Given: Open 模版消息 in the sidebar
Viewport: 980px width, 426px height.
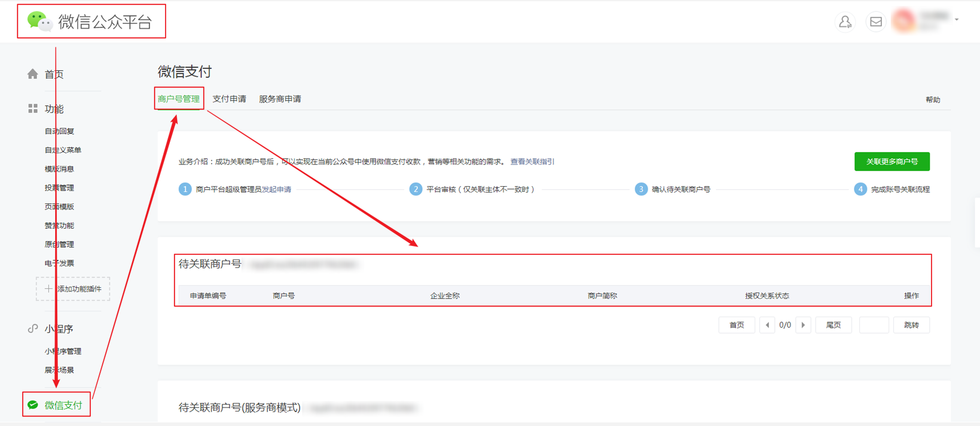Looking at the screenshot, I should tap(59, 169).
